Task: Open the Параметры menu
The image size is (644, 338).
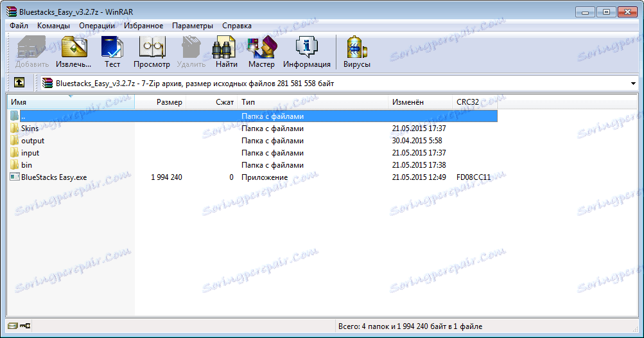Action: (x=192, y=26)
